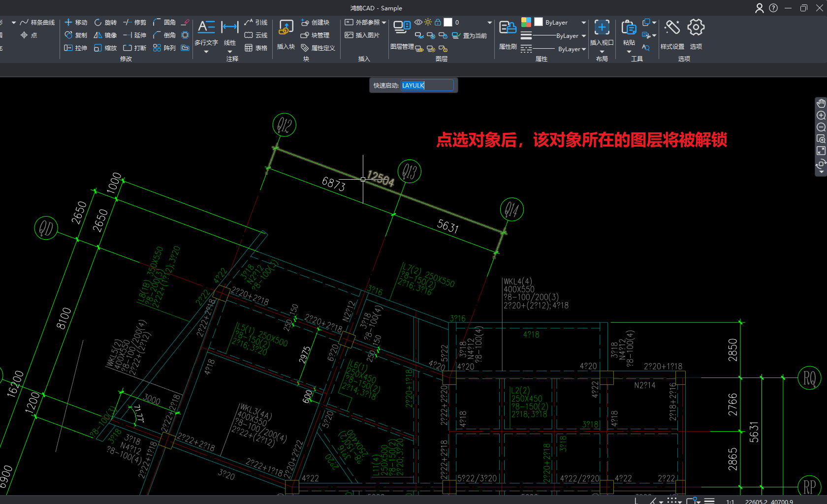Click the Insert Image (插入图片) button

(362, 35)
